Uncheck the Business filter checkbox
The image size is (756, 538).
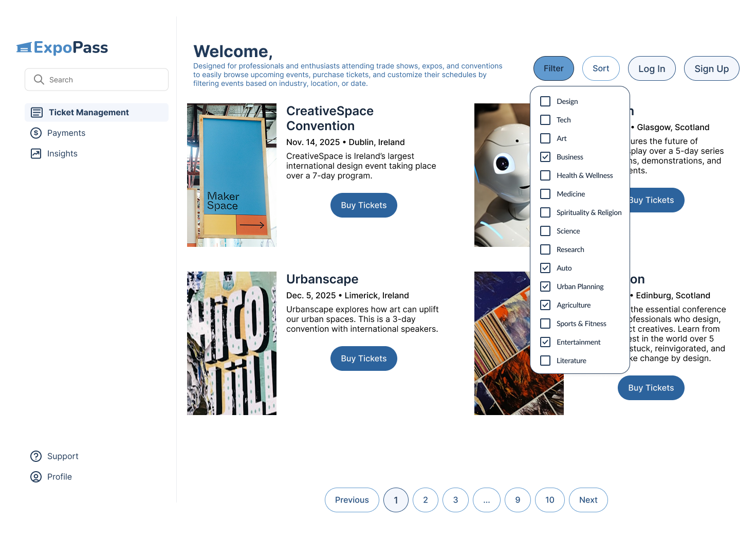pyautogui.click(x=545, y=157)
